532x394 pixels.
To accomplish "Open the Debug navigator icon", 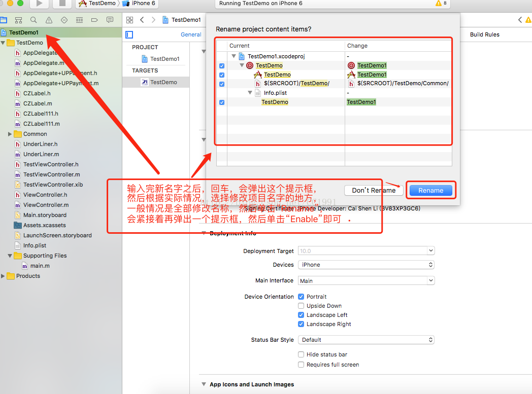I will tap(79, 20).
